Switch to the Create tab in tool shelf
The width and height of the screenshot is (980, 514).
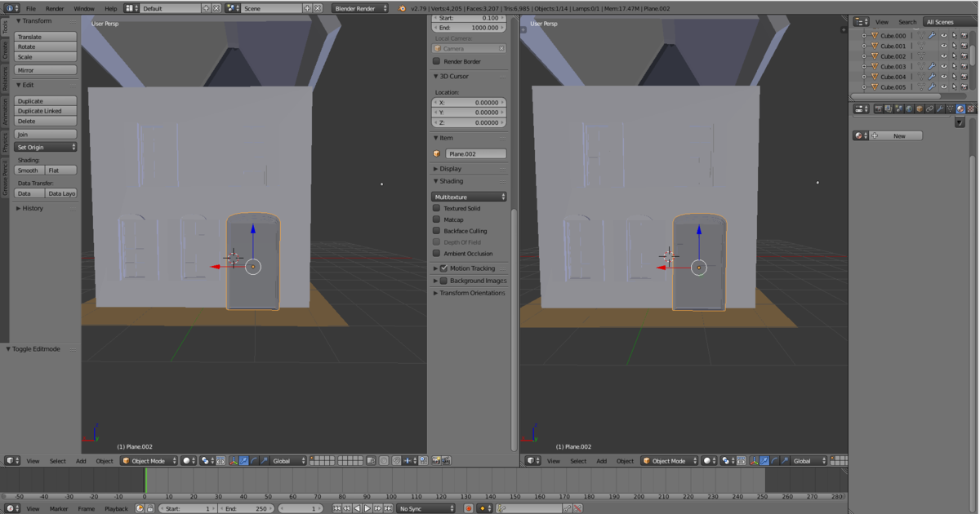(4, 50)
